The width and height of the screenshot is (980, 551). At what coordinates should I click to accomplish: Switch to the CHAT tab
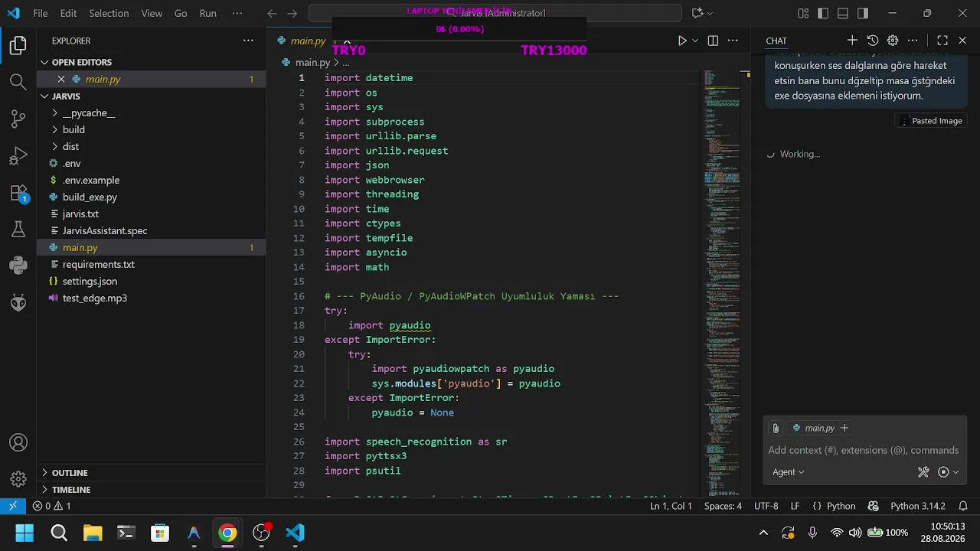(776, 41)
